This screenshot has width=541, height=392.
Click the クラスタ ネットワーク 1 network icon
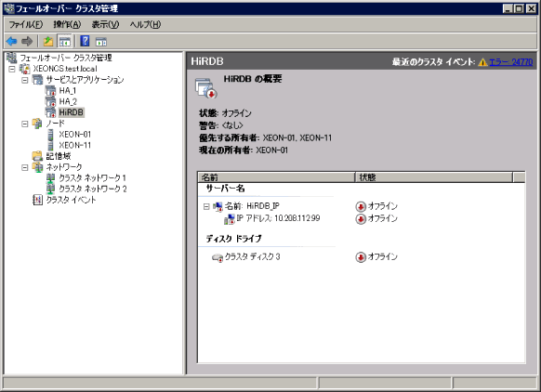tap(51, 178)
